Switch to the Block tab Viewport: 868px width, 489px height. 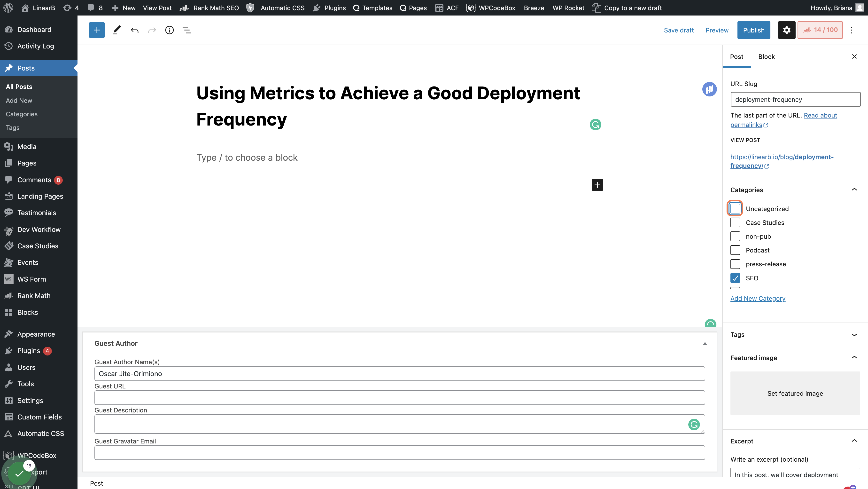coord(766,57)
